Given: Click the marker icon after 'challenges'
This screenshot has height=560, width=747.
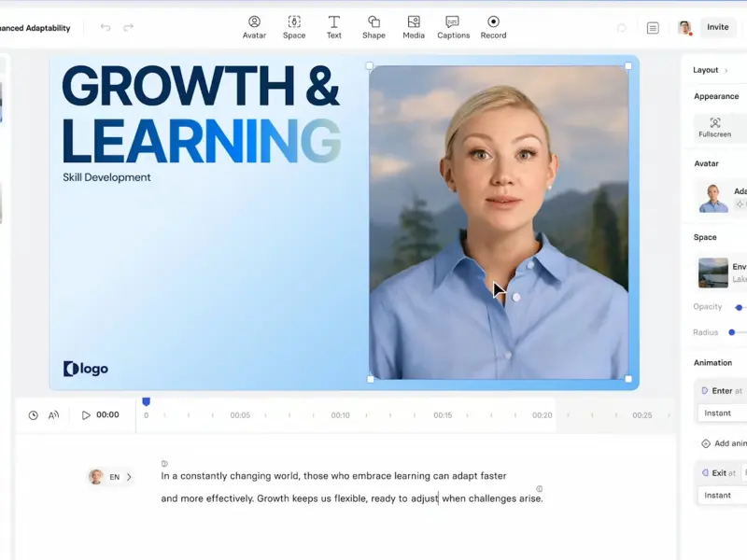Looking at the screenshot, I should click(540, 488).
